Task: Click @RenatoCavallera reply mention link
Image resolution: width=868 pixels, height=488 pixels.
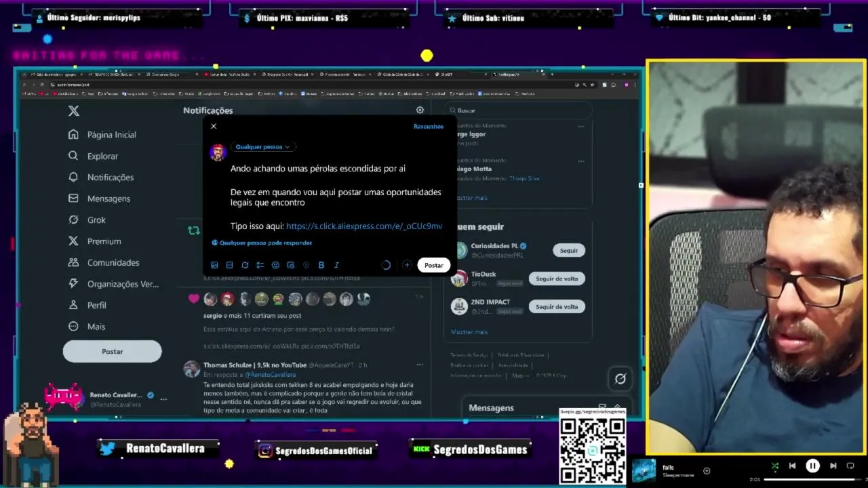Action: click(x=270, y=375)
